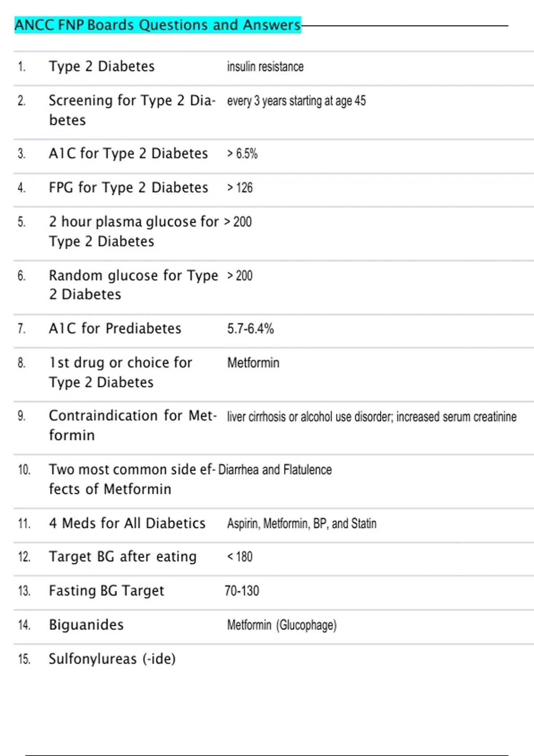Select the 'insulin resistance' answer text

[265, 67]
